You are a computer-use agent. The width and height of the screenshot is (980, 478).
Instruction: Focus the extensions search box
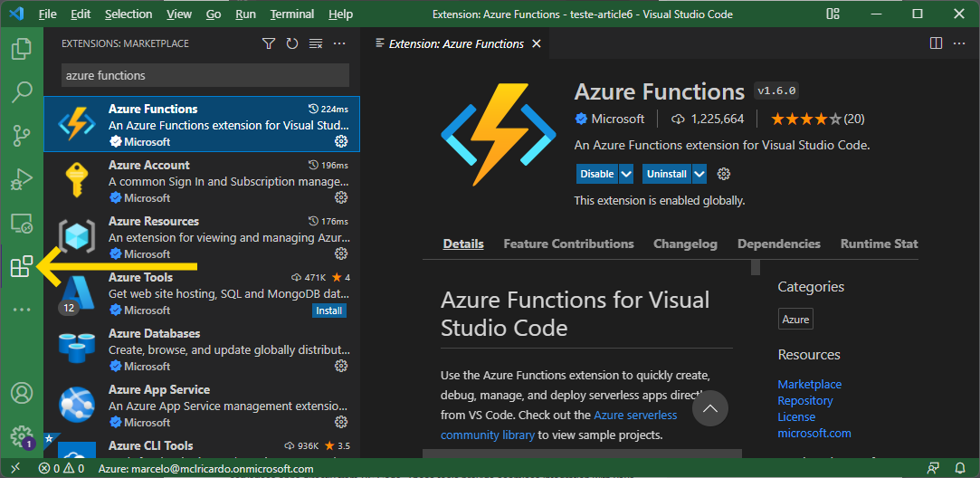click(x=205, y=75)
